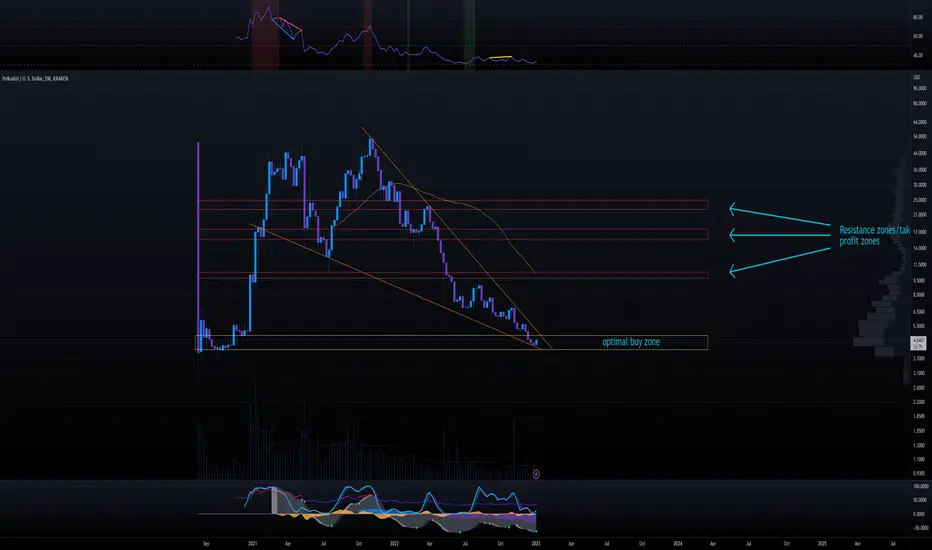Open the lightning event icon on the time axis
Image resolution: width=932 pixels, height=550 pixels.
536,474
